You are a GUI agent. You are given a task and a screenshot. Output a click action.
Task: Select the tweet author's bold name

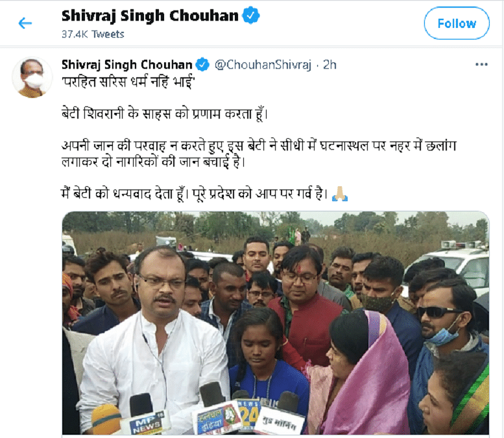point(126,65)
